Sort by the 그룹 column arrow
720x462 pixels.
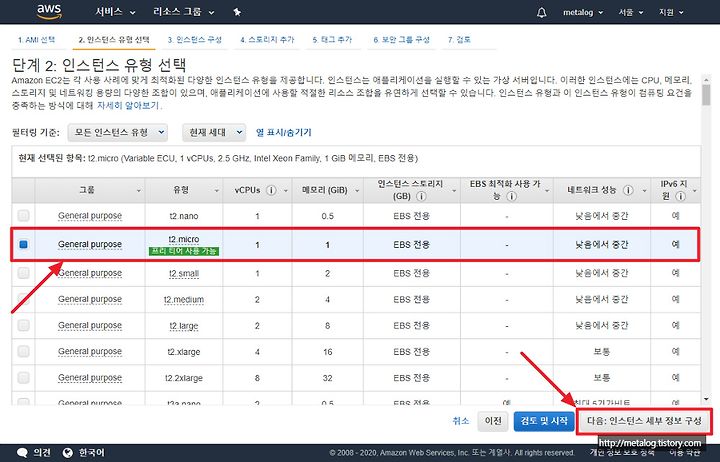tap(138, 191)
